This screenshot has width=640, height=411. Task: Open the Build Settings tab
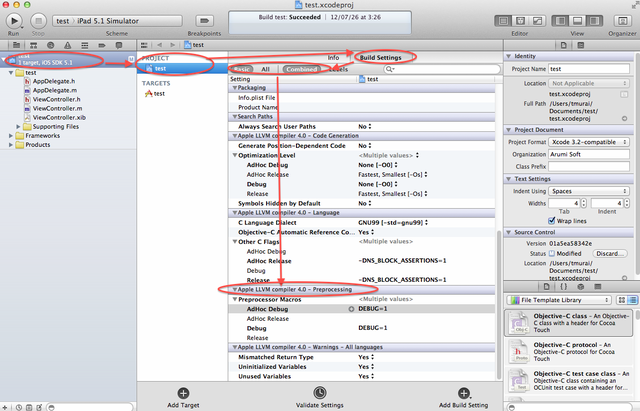[380, 58]
